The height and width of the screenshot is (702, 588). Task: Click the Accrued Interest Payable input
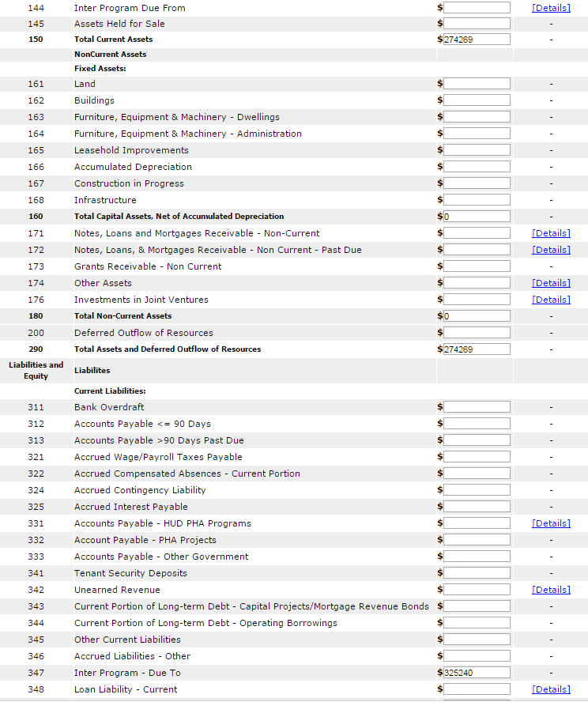tap(477, 507)
